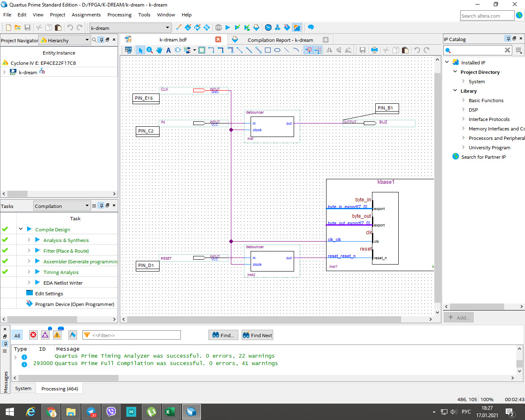
Task: Click the Open file icon in main toolbar
Action: [18, 27]
